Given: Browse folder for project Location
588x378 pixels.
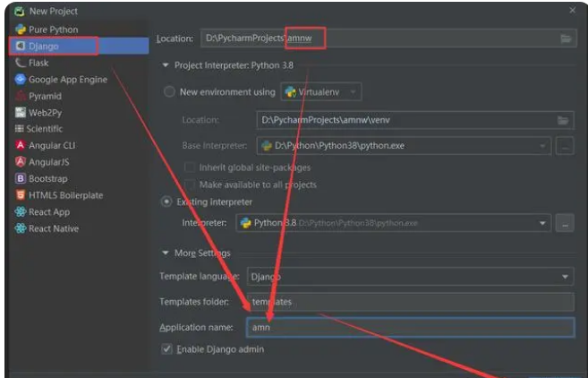Looking at the screenshot, I should 566,39.
